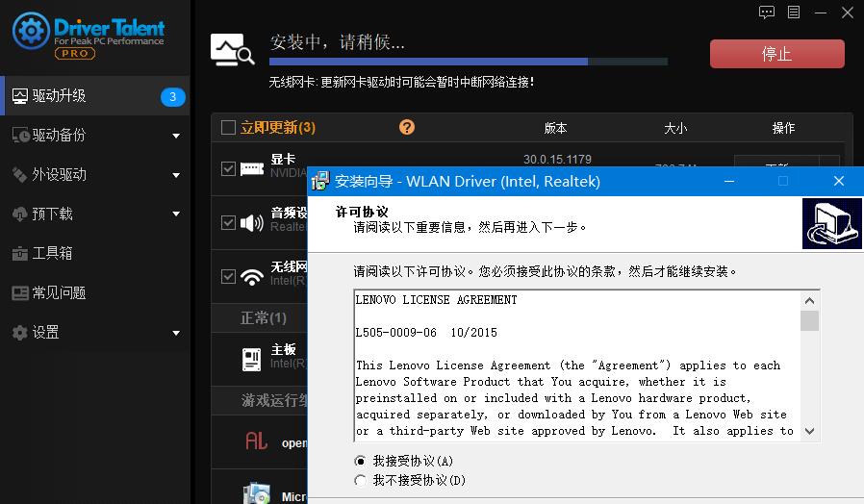This screenshot has width=864, height=504.
Task: Uncheck the 音频 driver checkbox
Action: 228,222
